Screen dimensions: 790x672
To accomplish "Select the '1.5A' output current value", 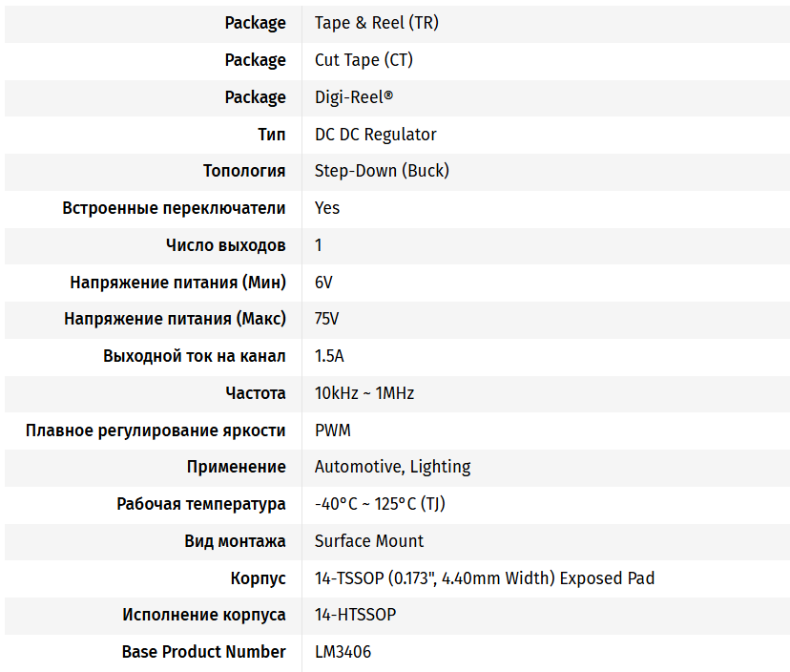I will click(x=329, y=356).
